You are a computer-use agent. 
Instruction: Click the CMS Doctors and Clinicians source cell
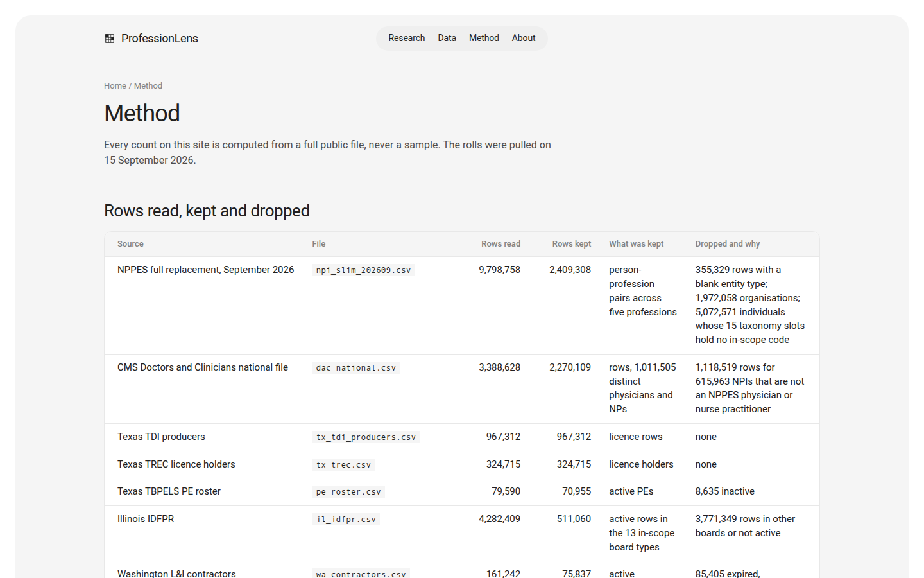(203, 367)
